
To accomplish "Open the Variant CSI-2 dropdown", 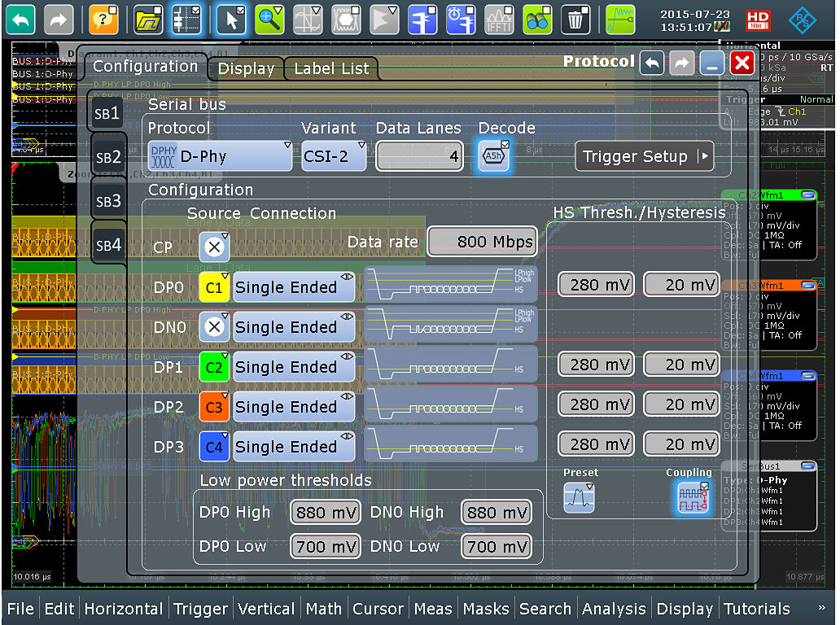I will (x=334, y=156).
